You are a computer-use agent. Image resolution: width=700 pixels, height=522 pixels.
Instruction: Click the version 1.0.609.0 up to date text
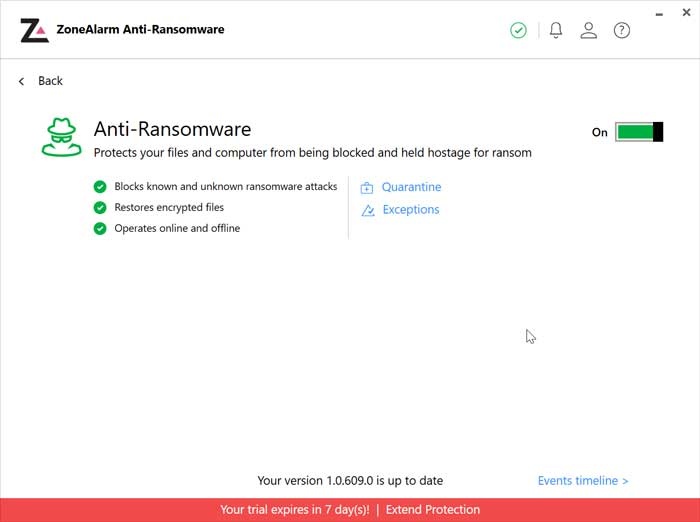tap(350, 480)
